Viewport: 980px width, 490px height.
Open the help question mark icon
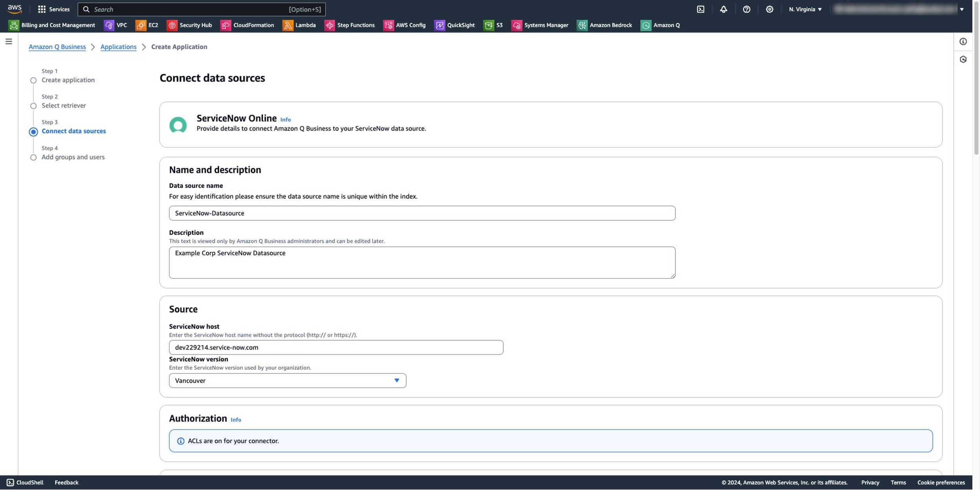[746, 9]
